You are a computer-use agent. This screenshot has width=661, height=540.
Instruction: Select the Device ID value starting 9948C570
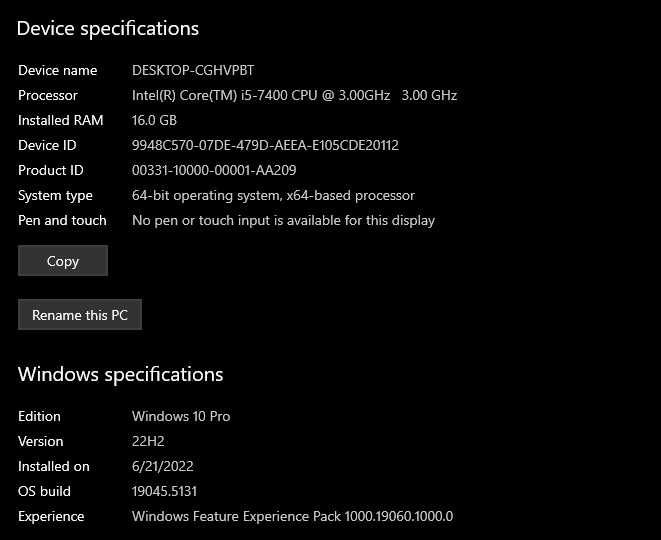click(265, 145)
